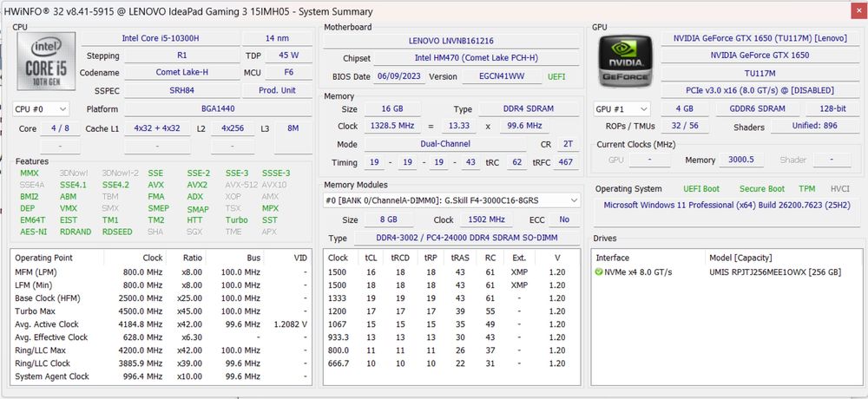Click the BGA1440 platform field

[218, 109]
